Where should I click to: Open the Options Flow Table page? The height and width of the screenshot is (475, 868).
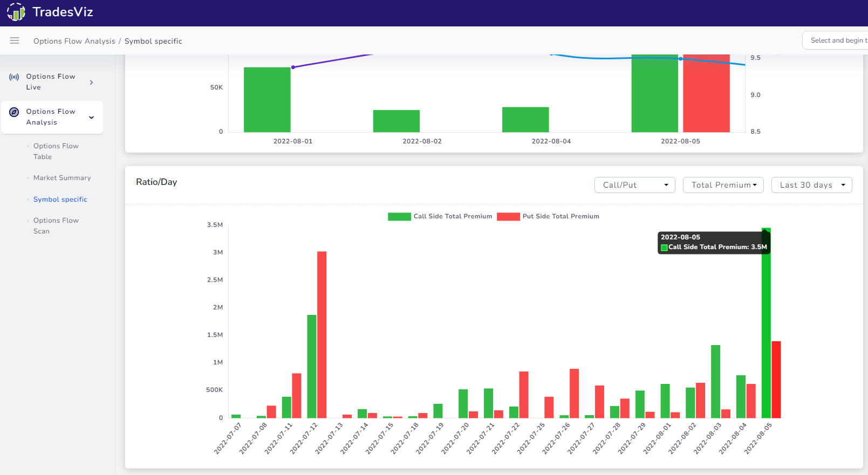point(56,152)
